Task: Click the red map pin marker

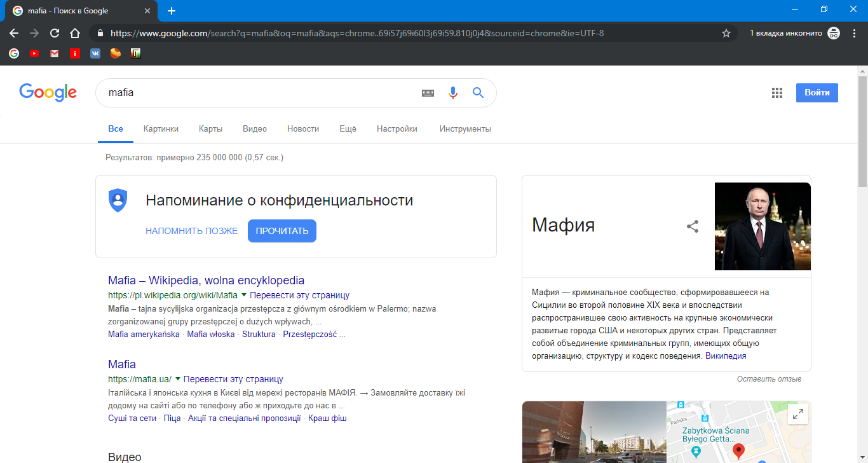Action: click(x=738, y=452)
